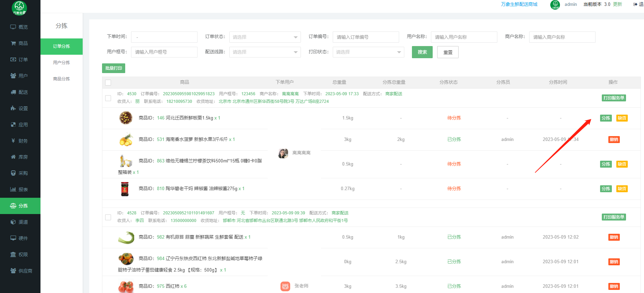Expand the 打印状态 dropdown
The image size is (644, 293).
(x=368, y=52)
